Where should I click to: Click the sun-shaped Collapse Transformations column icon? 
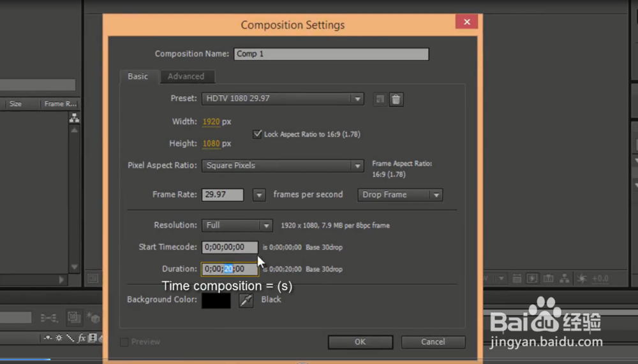coord(59,338)
